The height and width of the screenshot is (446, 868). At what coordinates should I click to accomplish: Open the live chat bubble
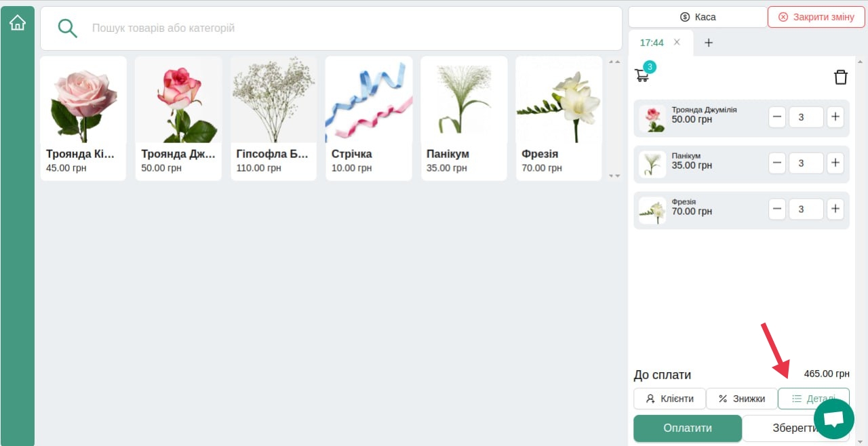click(x=833, y=420)
